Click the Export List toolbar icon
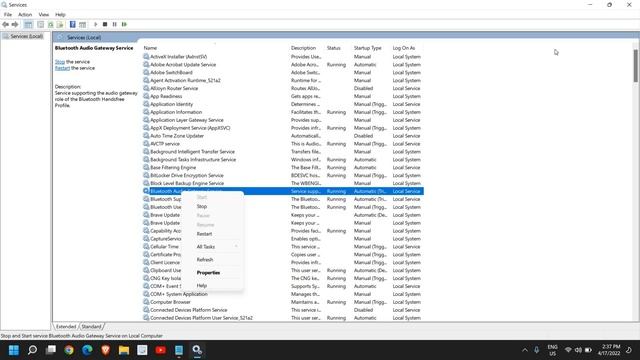The height and width of the screenshot is (360, 640). 60,24
